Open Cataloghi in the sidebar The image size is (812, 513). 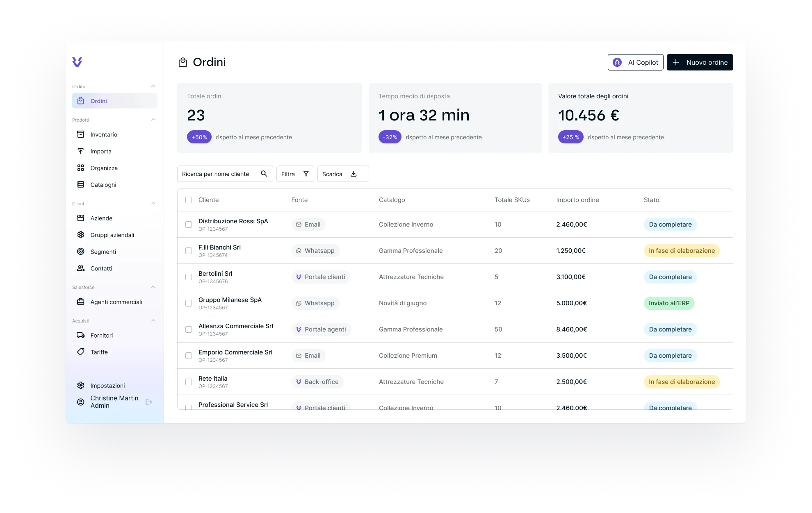(x=103, y=185)
